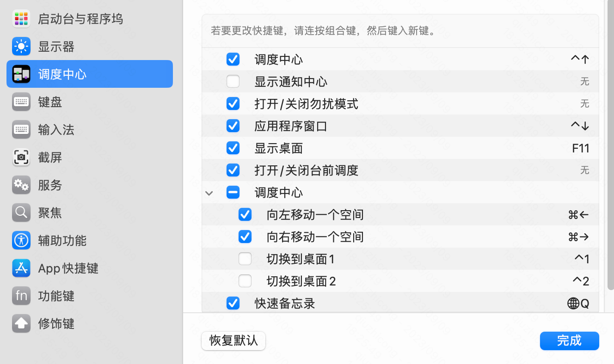Click the Screenshots camera icon (截屏)
The height and width of the screenshot is (364, 614).
21,157
